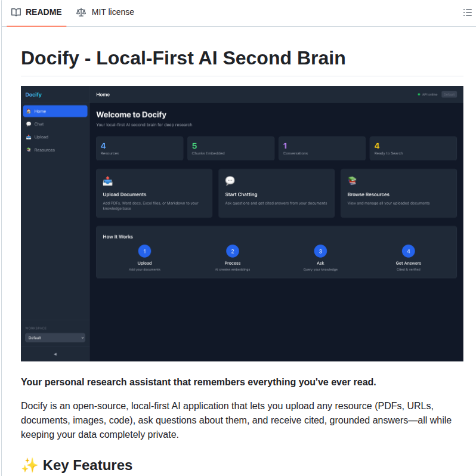Click the Docify logo in the sidebar
Screen dimensions: 476x476
click(x=33, y=95)
